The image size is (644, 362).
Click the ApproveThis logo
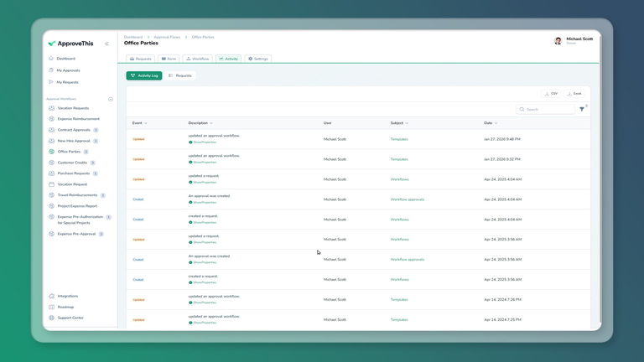[x=70, y=44]
